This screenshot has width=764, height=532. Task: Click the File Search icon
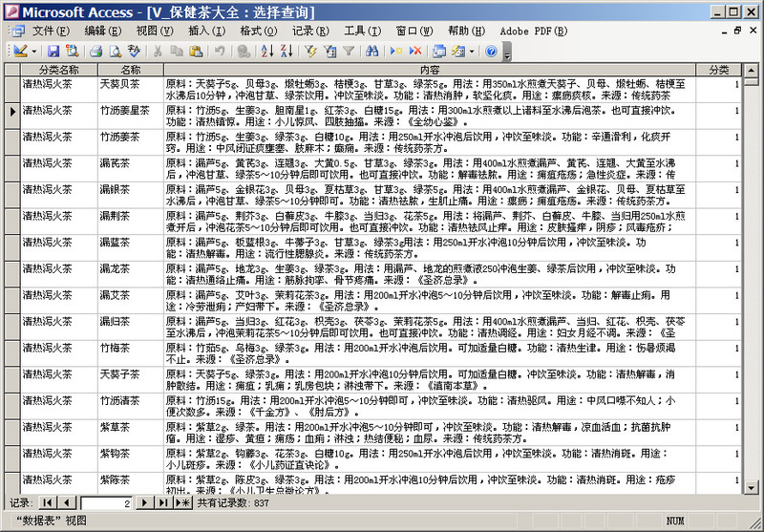pos(73,51)
